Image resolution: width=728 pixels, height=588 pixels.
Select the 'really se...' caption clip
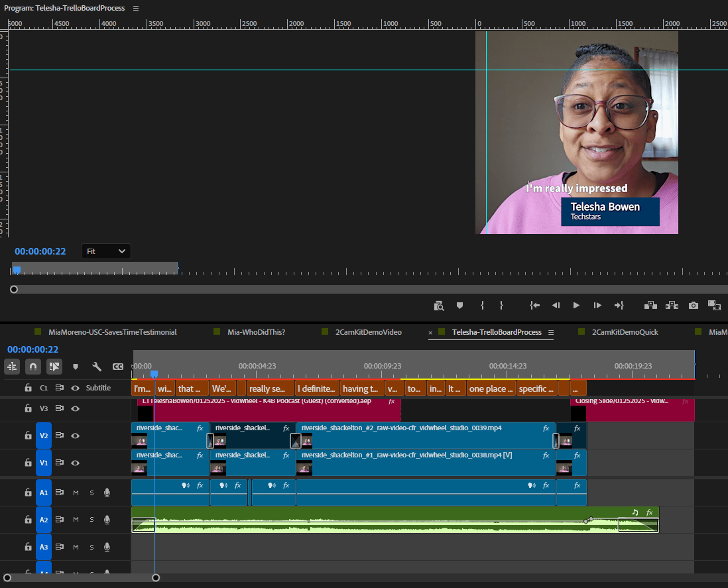[x=269, y=388]
